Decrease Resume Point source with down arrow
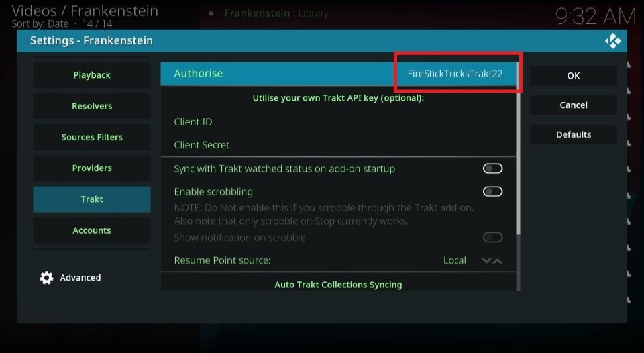Image resolution: width=644 pixels, height=353 pixels. (487, 260)
